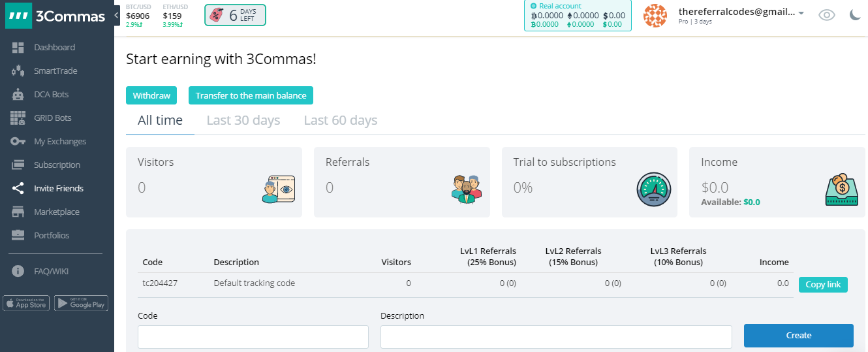
Task: Click the DCA Bots robot icon
Action: [x=18, y=95]
